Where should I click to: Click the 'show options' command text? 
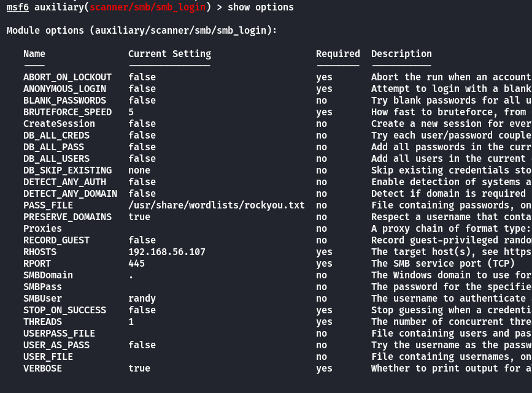(261, 7)
